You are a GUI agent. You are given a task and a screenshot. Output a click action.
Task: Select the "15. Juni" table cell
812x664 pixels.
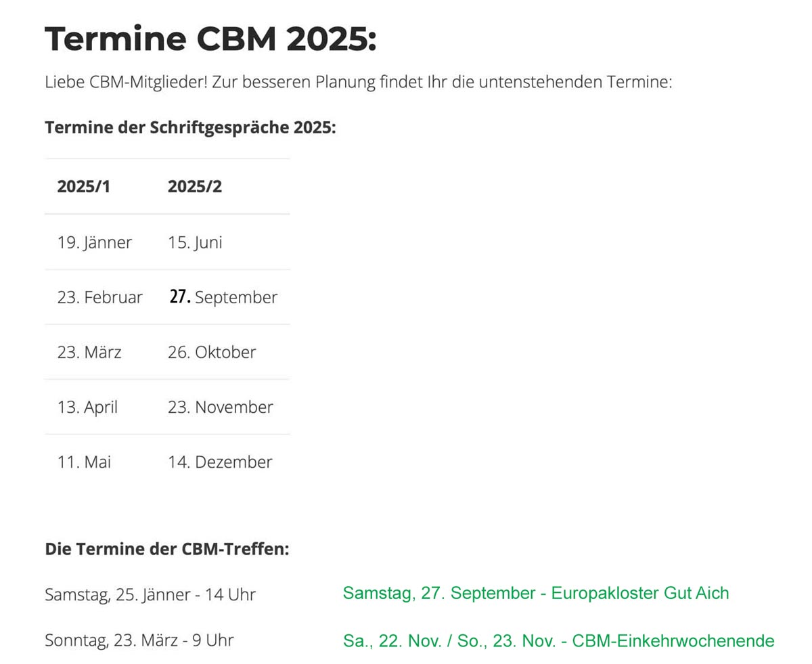195,242
